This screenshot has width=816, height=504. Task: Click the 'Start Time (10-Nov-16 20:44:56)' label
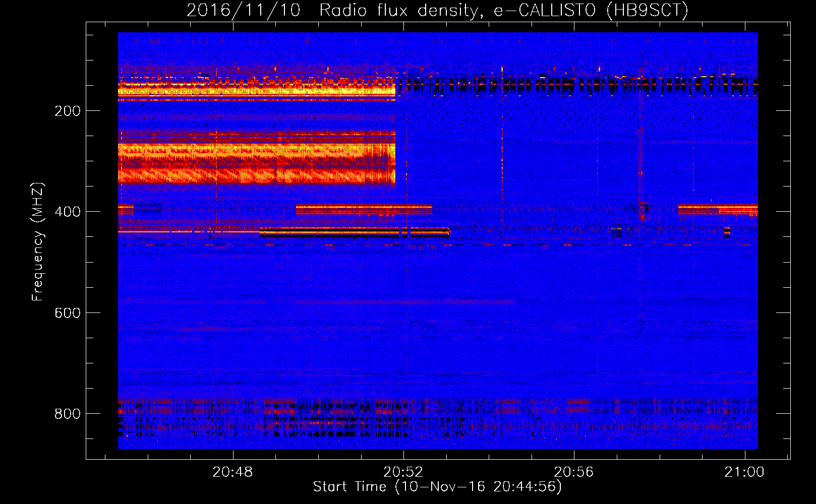[x=437, y=487]
